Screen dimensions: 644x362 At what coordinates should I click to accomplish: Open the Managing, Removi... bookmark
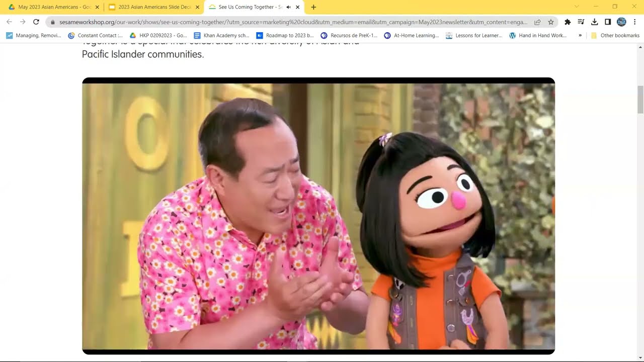click(x=34, y=36)
